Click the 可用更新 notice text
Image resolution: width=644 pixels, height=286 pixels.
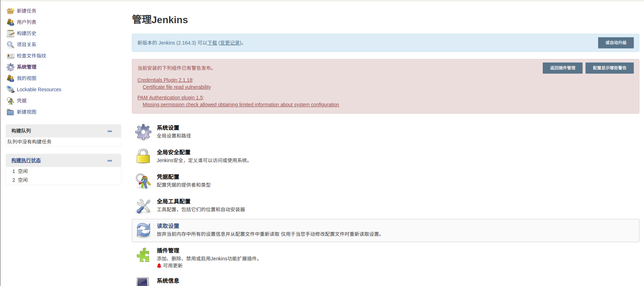click(173, 266)
